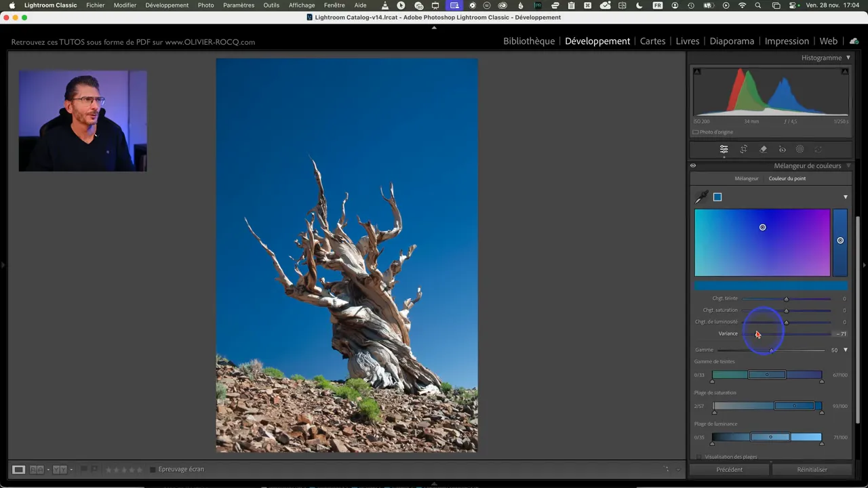This screenshot has width=868, height=488.
Task: Choose the Healing eraser tool
Action: tap(763, 149)
